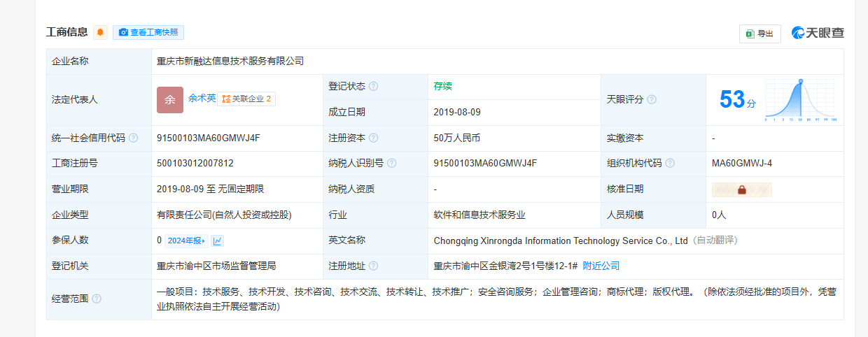Click the 存续 status text
Screen dimensions: 868x337
point(443,87)
